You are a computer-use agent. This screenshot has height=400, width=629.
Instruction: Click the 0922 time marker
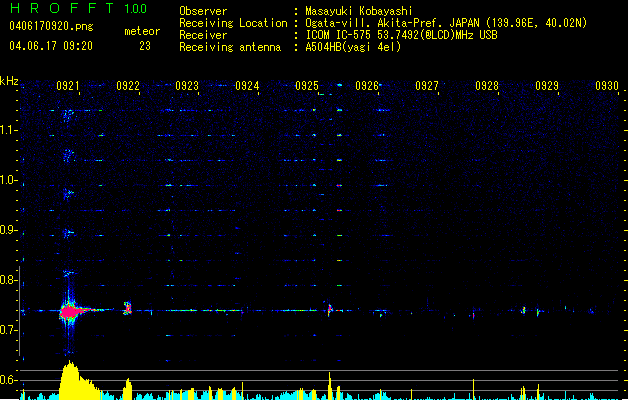[128, 86]
